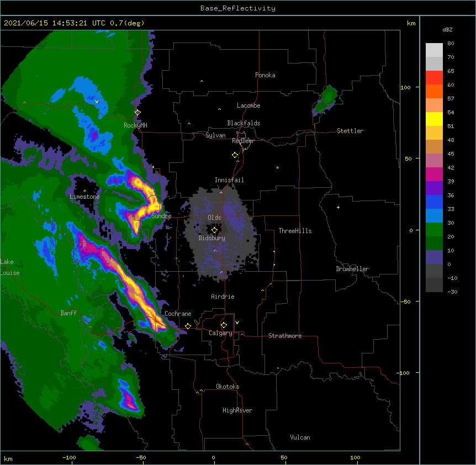Click the RedDeer city label

click(x=243, y=141)
